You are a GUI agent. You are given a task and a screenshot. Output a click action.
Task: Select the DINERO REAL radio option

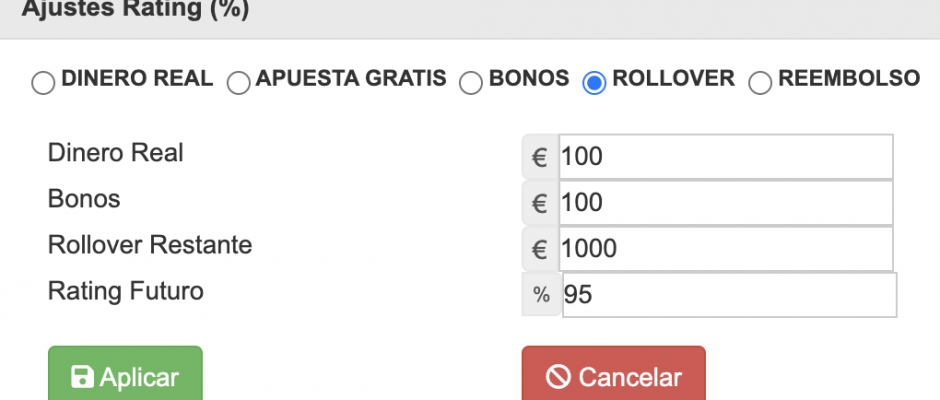click(44, 83)
